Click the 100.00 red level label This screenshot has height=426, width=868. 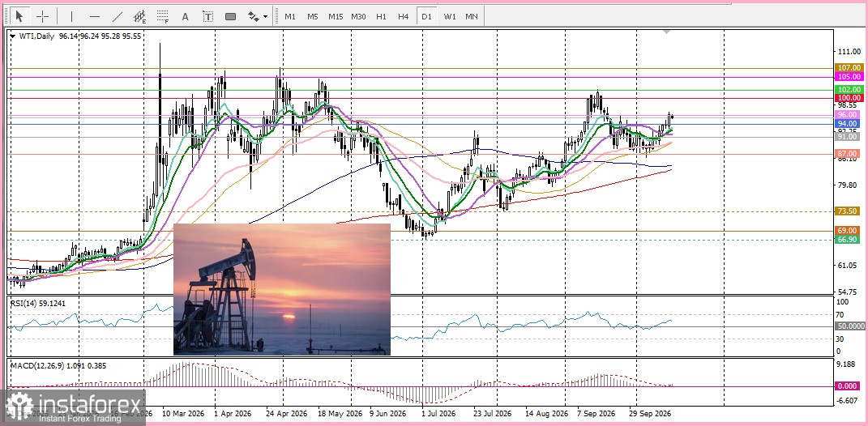tap(849, 97)
